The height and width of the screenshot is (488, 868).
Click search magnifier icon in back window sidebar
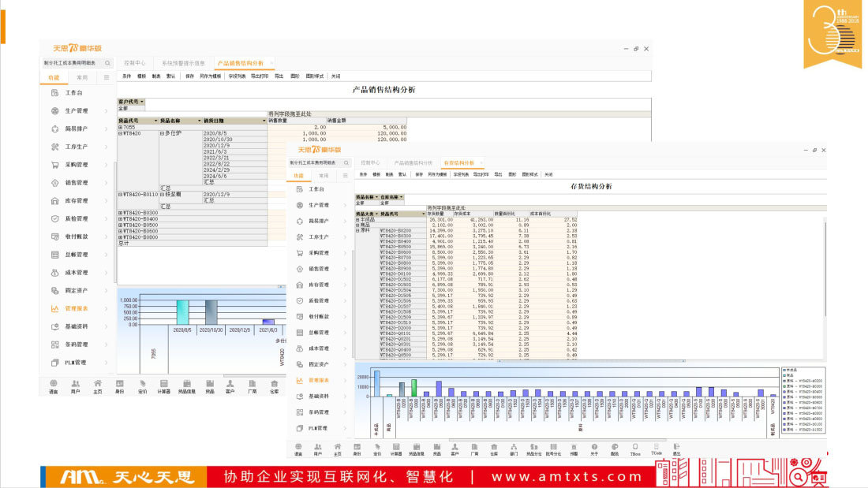(x=107, y=62)
